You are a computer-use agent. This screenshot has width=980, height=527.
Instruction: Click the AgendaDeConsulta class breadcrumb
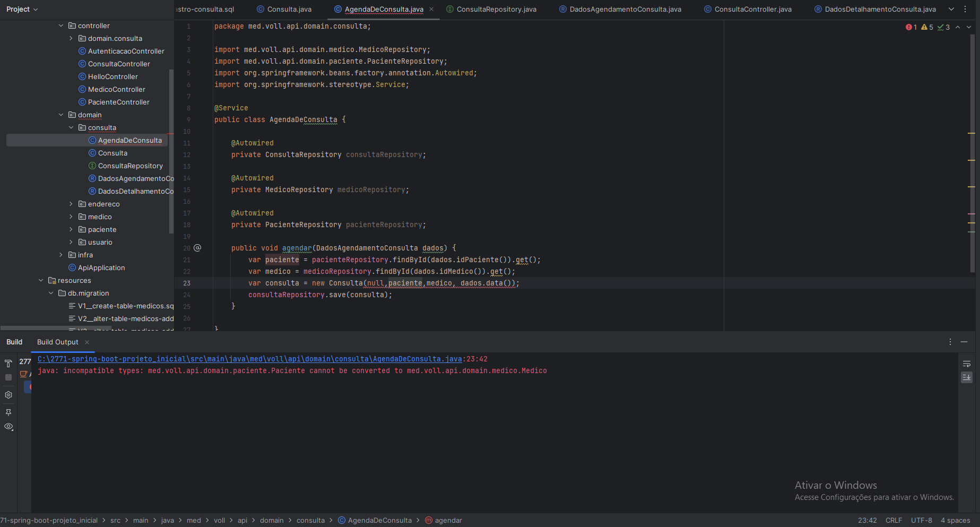(375, 520)
